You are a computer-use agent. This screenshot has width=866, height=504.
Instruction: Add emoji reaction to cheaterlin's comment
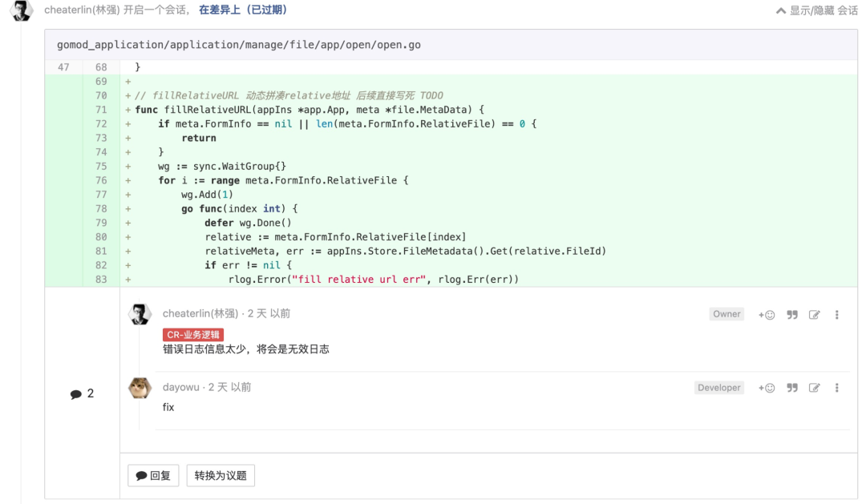point(767,315)
